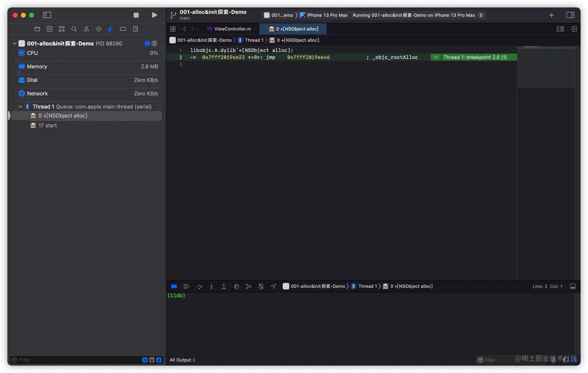Collapse Thread 1 disclosure arrow
Image resolution: width=588 pixels, height=373 pixels.
[21, 107]
